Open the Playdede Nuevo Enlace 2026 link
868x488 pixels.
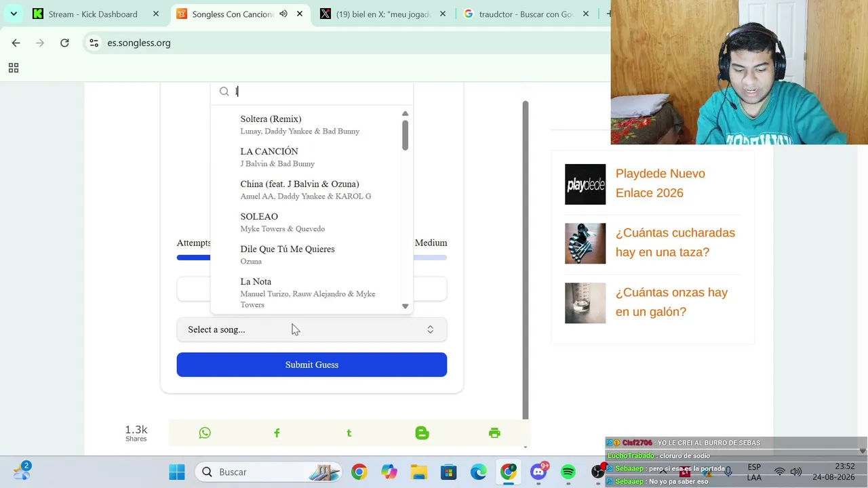[660, 183]
